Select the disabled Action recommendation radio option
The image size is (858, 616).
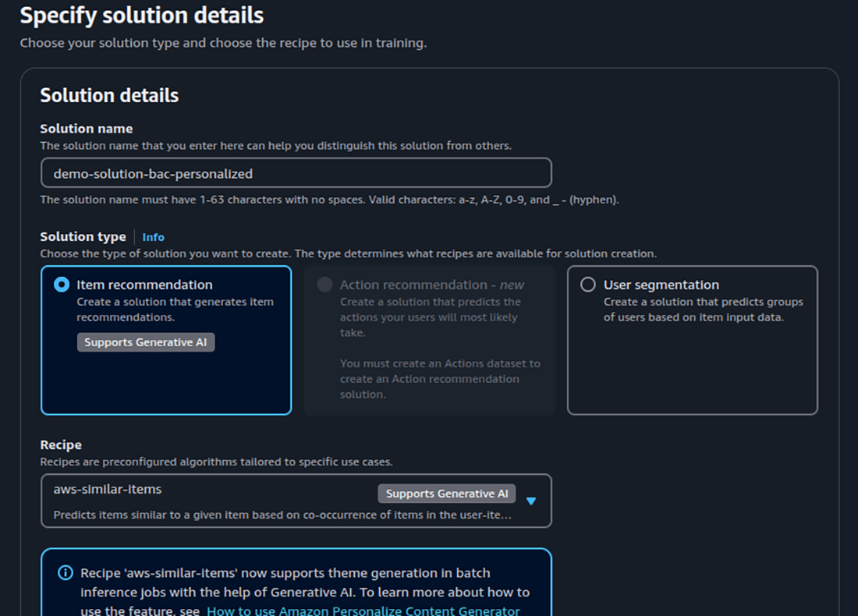point(324,285)
